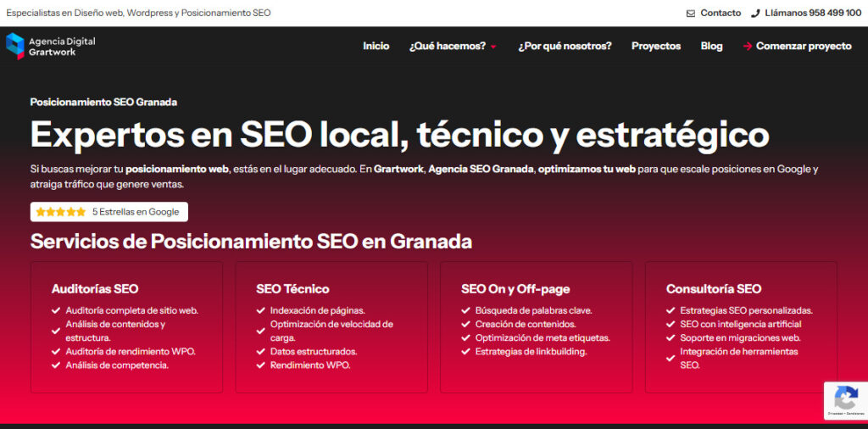
Task: Navigate to the Blog section
Action: (711, 46)
